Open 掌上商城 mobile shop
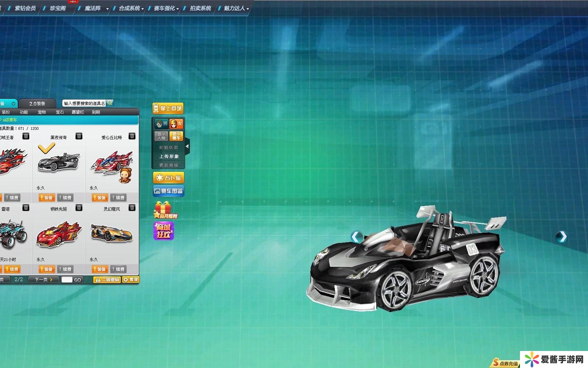 168,108
